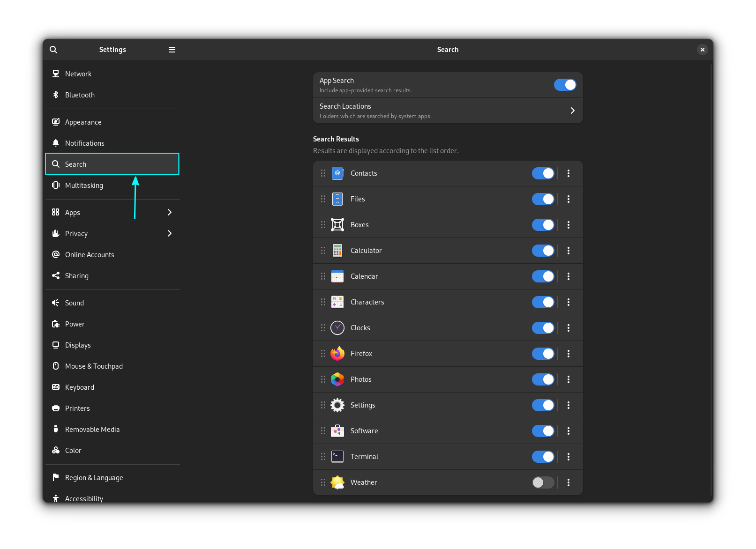This screenshot has width=756, height=549.
Task: Enable Weather search results toggle
Action: 543,482
